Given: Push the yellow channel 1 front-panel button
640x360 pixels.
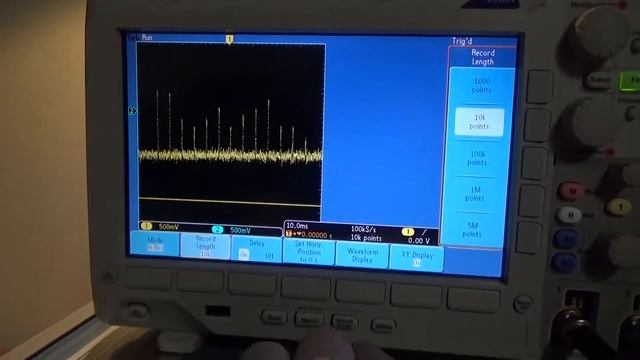Looking at the screenshot, I should (x=620, y=207).
